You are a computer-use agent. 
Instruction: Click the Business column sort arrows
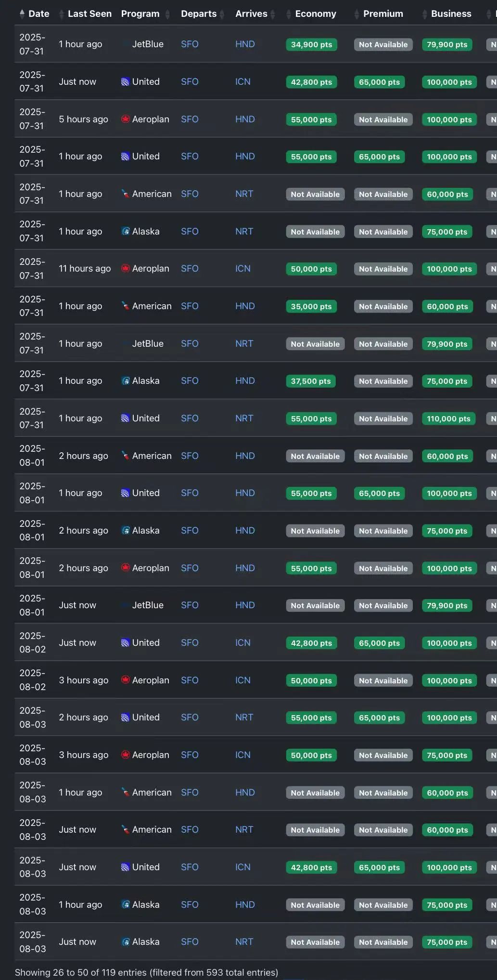point(424,14)
